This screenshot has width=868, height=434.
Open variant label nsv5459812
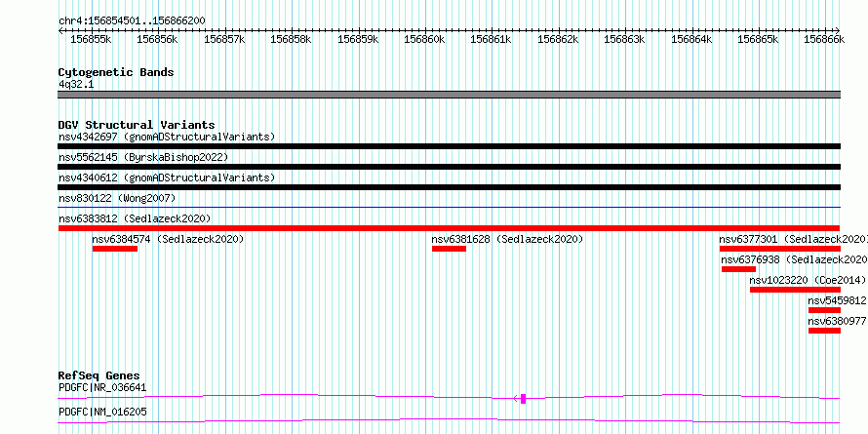pyautogui.click(x=837, y=300)
